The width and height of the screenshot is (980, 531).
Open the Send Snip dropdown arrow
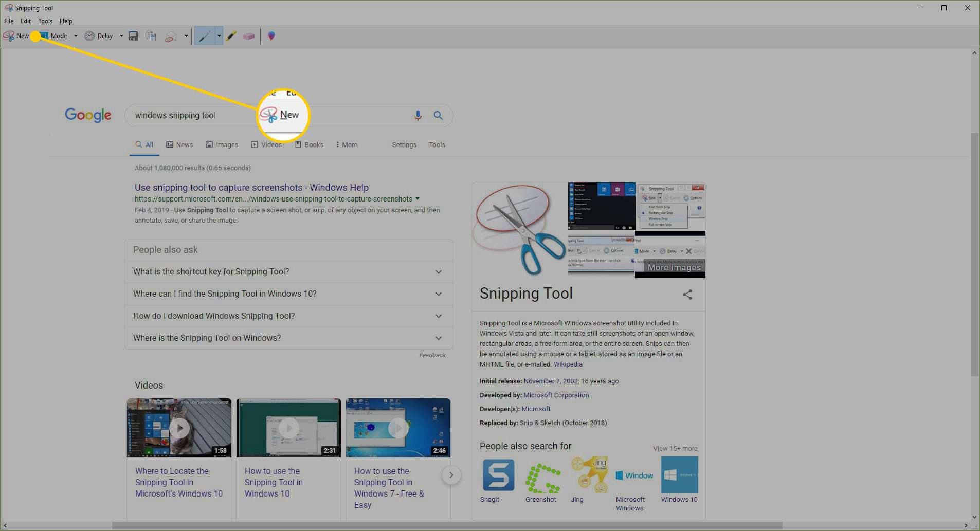point(186,36)
